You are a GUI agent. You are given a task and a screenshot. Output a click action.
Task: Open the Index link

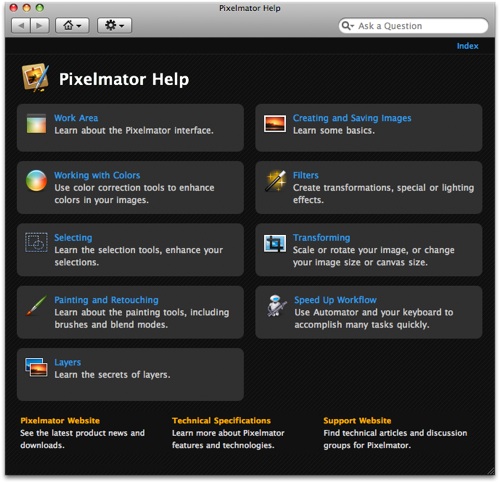click(x=467, y=46)
